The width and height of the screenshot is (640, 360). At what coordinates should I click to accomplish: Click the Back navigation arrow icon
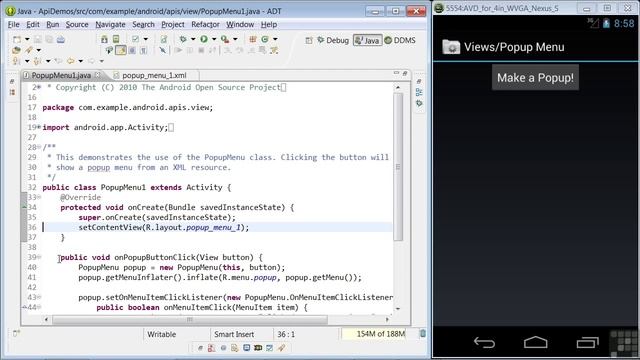(71, 61)
